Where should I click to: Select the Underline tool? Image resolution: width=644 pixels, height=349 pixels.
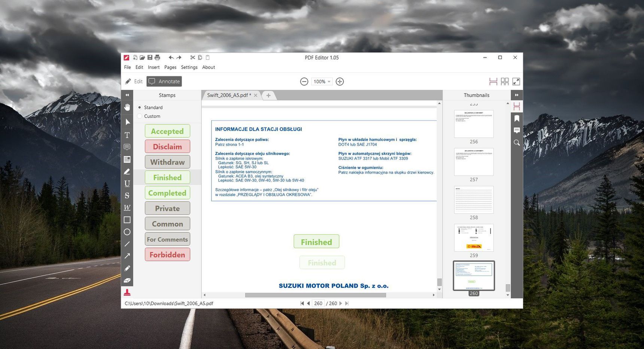pos(127,183)
